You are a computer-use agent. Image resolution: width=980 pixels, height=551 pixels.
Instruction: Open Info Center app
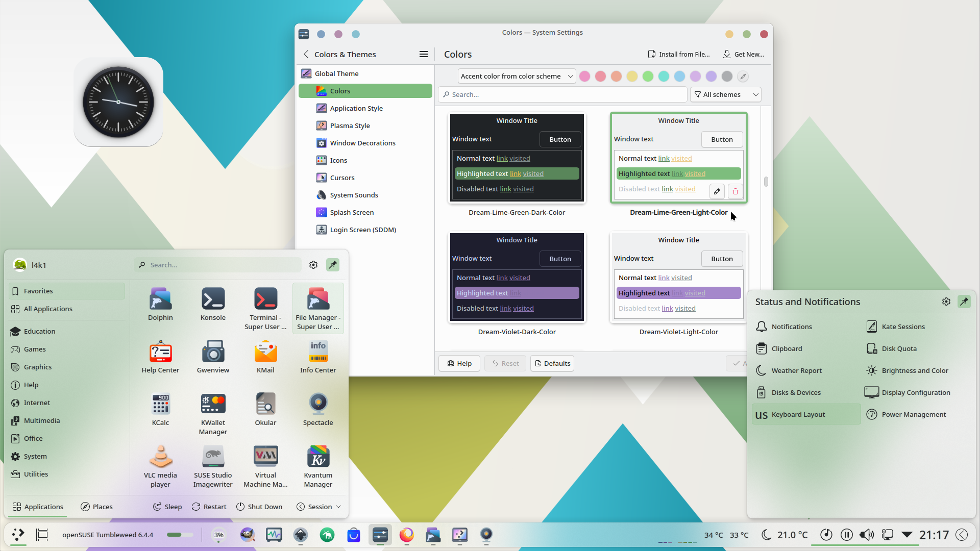coord(318,358)
